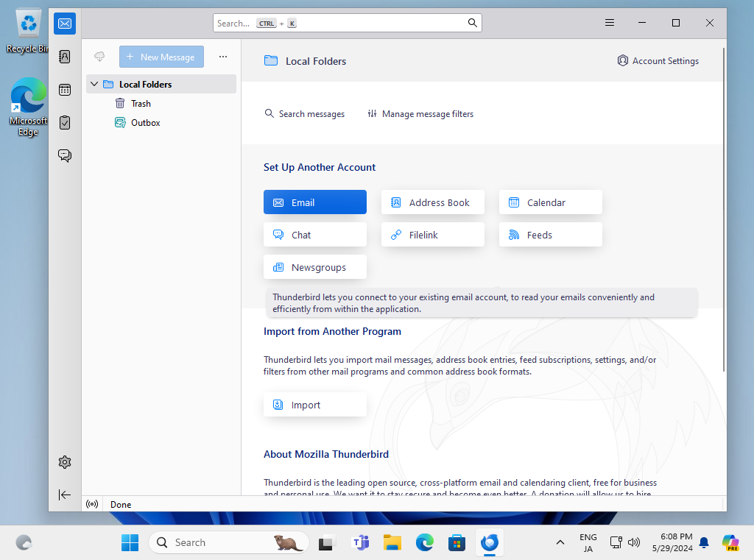Image resolution: width=754 pixels, height=560 pixels.
Task: Open the Thunderbird app menu
Action: 610,23
